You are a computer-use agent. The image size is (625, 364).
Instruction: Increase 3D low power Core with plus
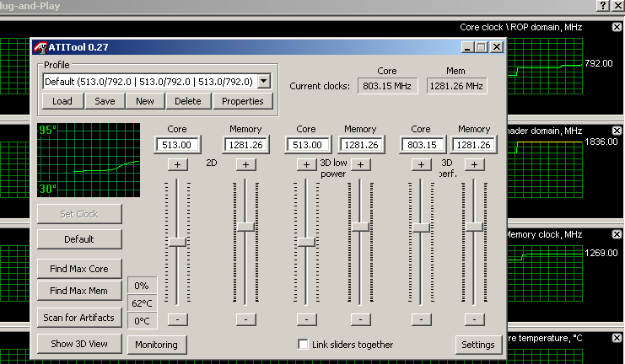(x=306, y=164)
